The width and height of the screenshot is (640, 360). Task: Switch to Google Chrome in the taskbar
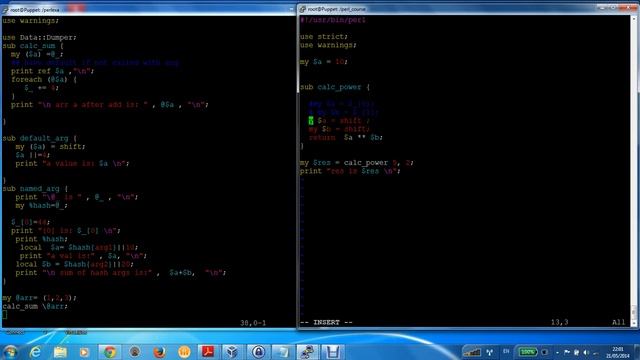(x=109, y=352)
